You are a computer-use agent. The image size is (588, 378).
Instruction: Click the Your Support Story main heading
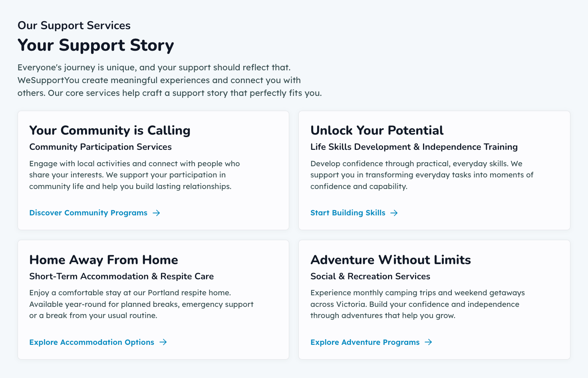point(96,45)
